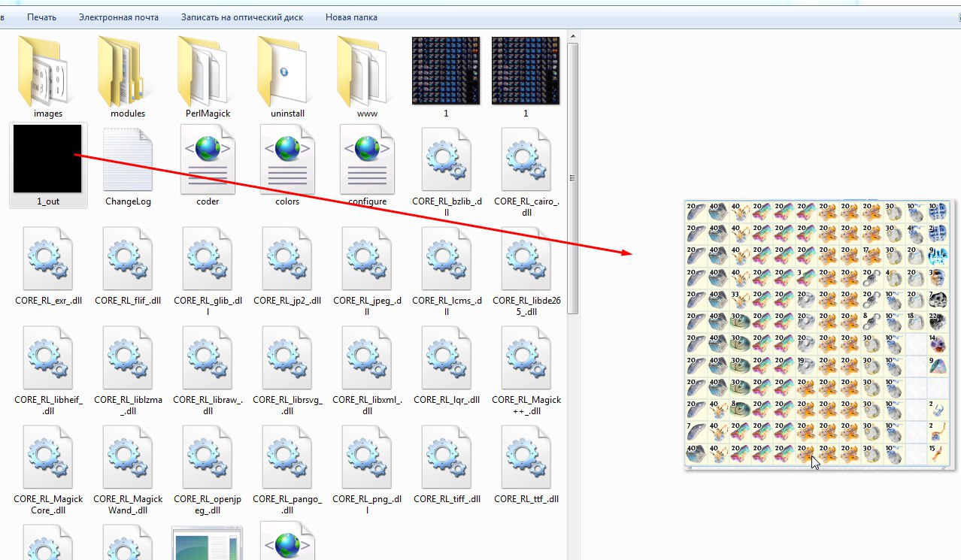The image size is (961, 560).
Task: Click the file list scrollbar up arrow
Action: pos(572,36)
